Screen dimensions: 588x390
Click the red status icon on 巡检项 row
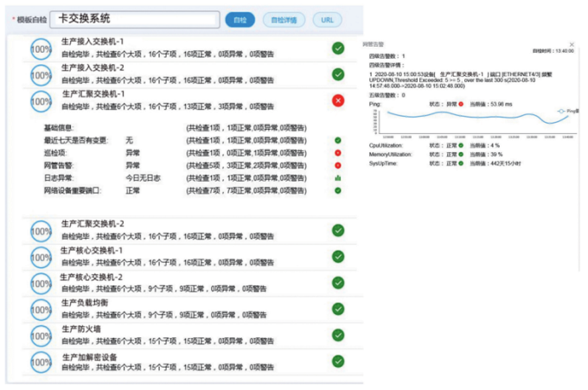pyautogui.click(x=337, y=152)
